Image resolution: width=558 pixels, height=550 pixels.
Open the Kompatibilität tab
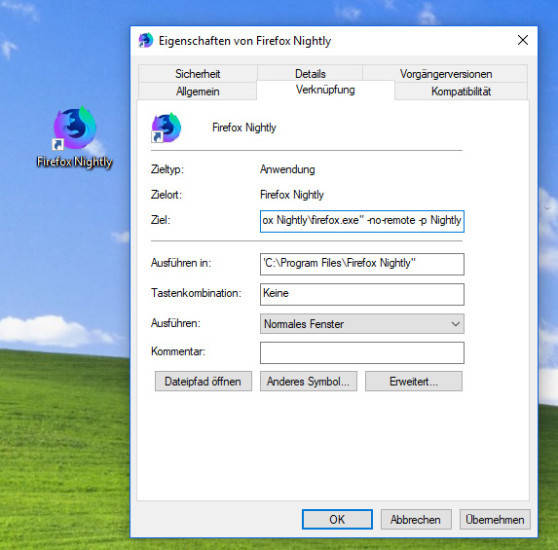coord(461,91)
